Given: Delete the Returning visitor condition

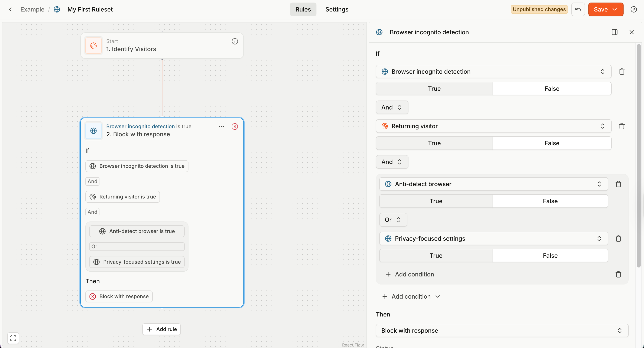Looking at the screenshot, I should [x=622, y=126].
